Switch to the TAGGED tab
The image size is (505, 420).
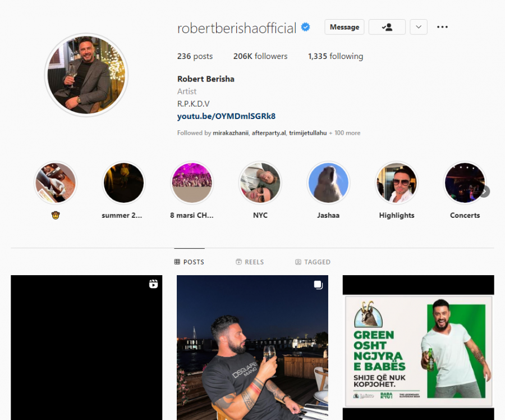click(313, 262)
